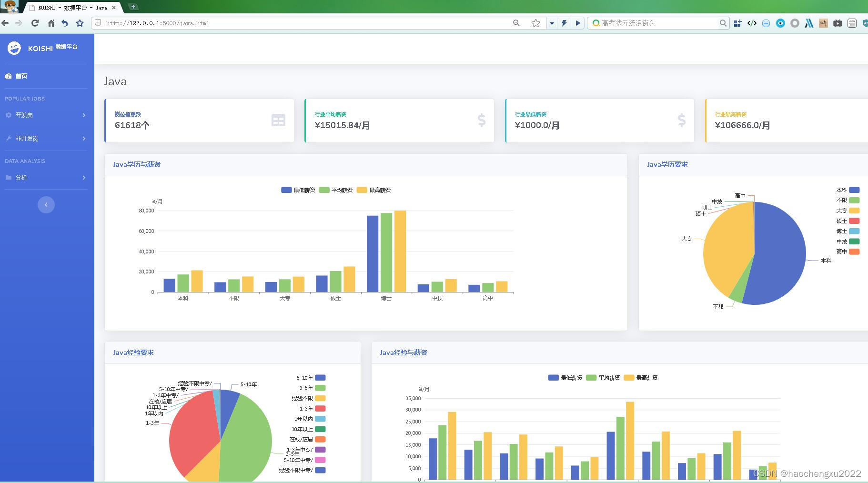Reload the page with refresh icon
This screenshot has height=483, width=868.
click(x=35, y=23)
